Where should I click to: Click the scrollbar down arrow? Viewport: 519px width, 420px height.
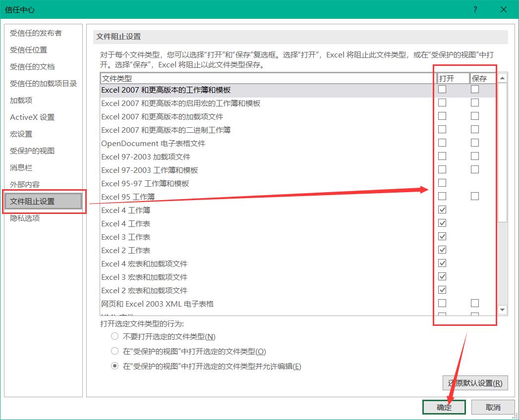click(502, 309)
